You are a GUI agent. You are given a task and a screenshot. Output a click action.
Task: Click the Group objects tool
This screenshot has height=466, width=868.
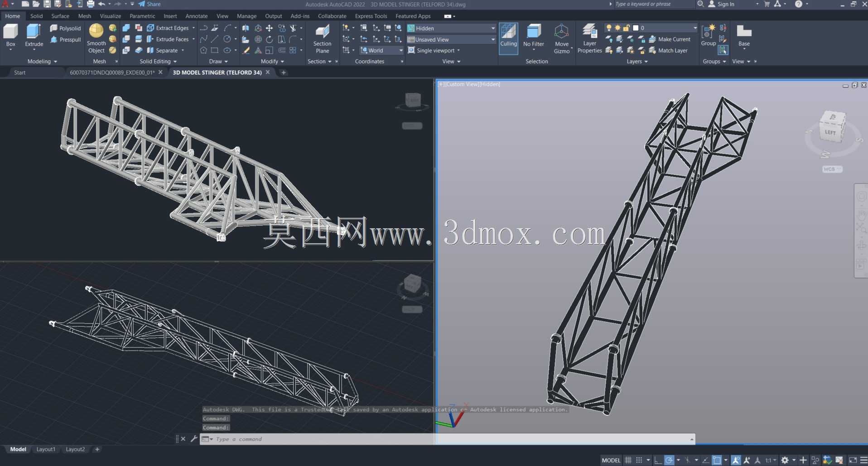click(708, 35)
